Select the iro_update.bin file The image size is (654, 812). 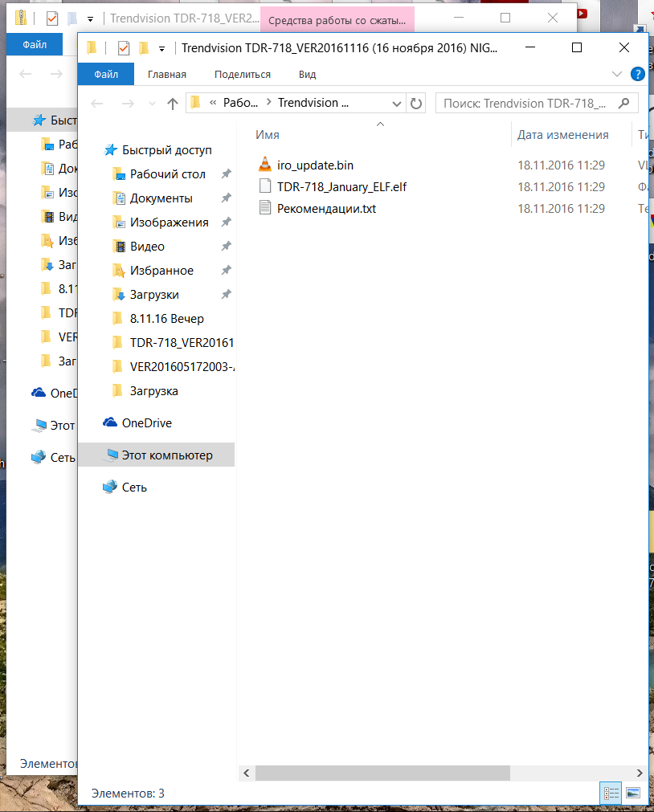pyautogui.click(x=314, y=165)
